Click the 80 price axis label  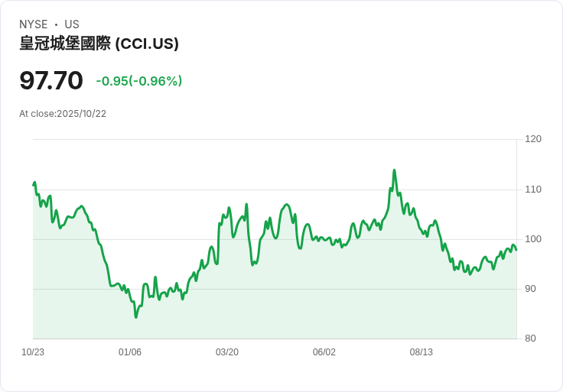coord(530,339)
